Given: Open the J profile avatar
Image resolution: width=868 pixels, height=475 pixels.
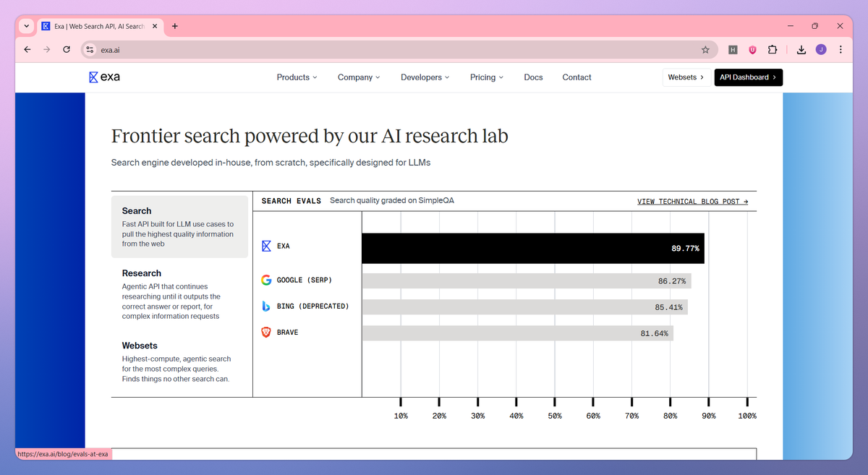Looking at the screenshot, I should tap(821, 50).
